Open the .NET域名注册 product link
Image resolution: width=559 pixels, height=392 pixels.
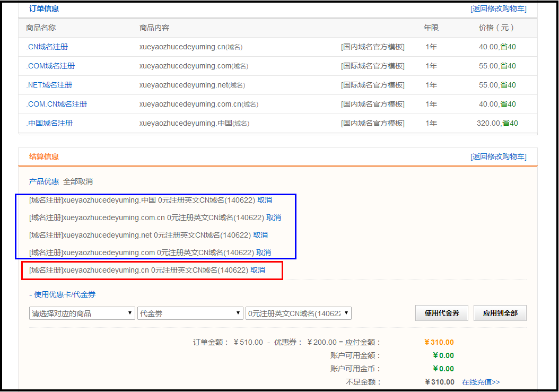click(49, 85)
